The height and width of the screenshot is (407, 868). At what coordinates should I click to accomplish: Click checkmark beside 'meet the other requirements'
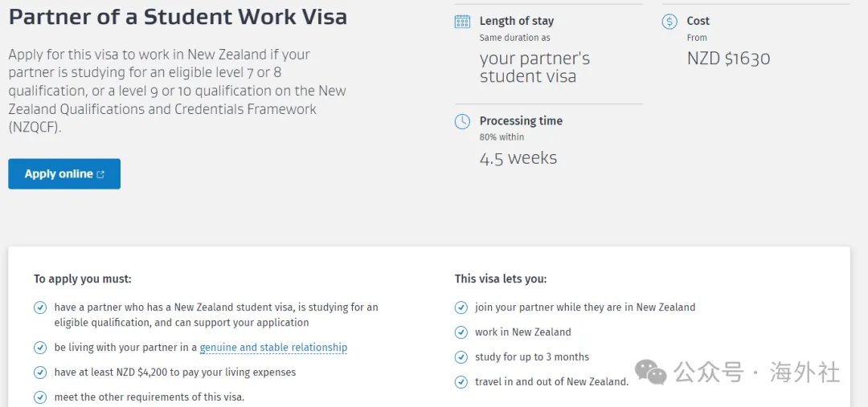click(x=40, y=397)
